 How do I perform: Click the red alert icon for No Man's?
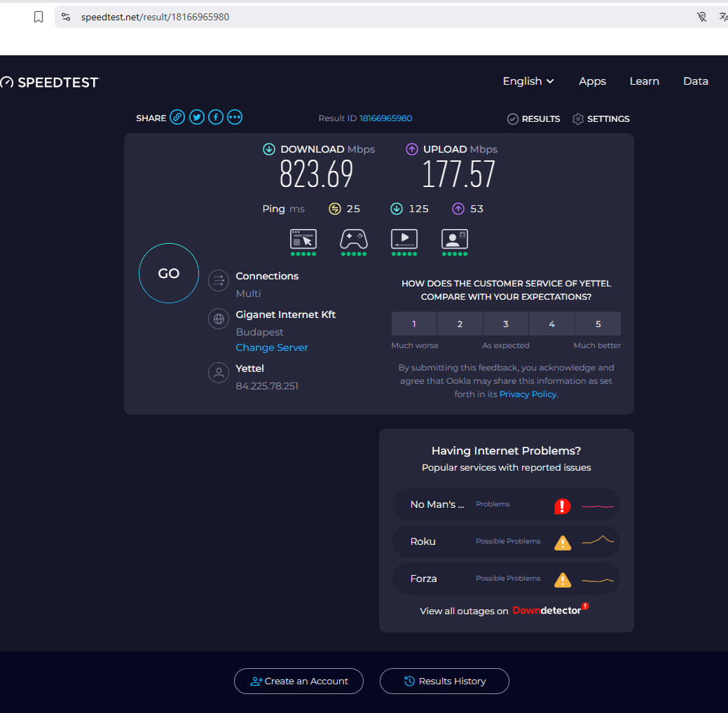pyautogui.click(x=562, y=506)
